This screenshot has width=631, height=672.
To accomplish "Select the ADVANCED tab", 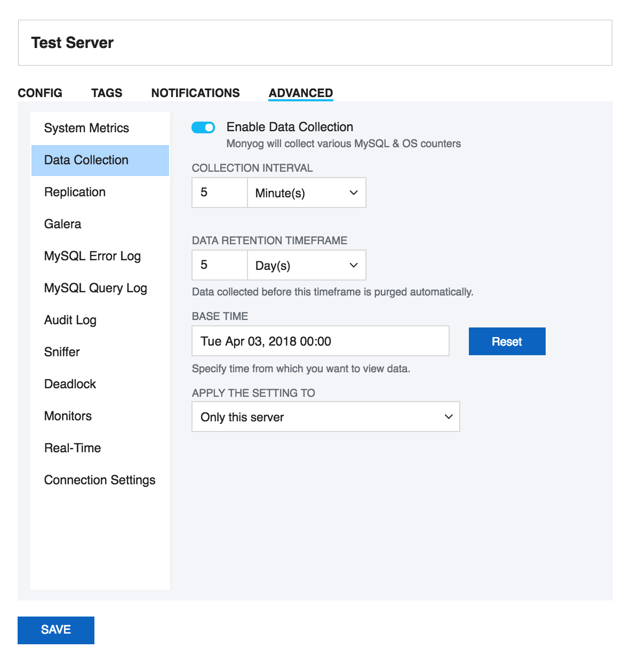I will [x=301, y=93].
